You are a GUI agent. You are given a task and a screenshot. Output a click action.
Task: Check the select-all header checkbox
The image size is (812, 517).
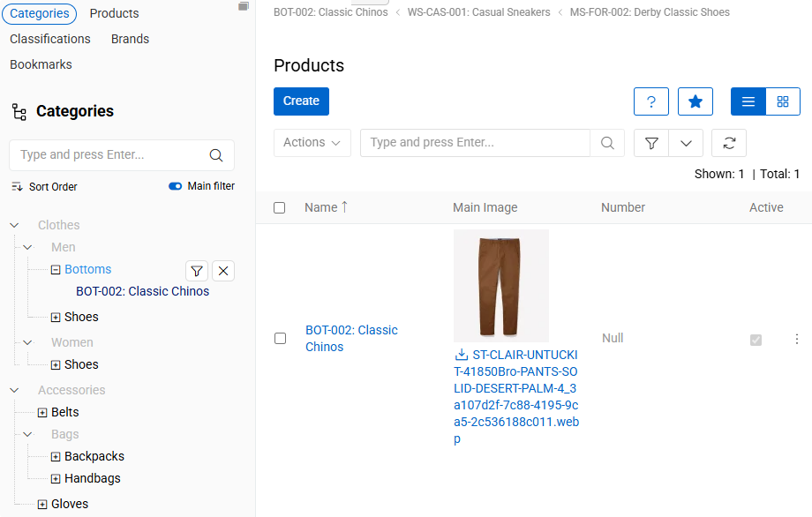pyautogui.click(x=280, y=208)
